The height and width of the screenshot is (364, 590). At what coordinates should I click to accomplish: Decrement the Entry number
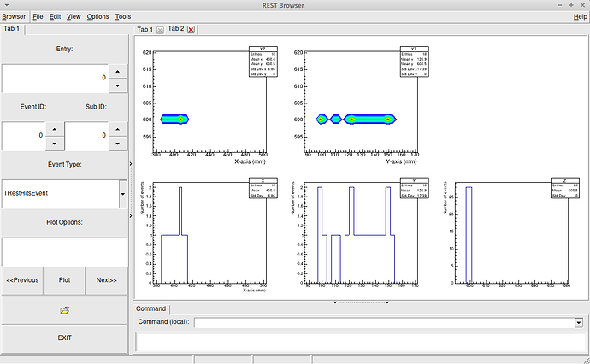click(118, 85)
